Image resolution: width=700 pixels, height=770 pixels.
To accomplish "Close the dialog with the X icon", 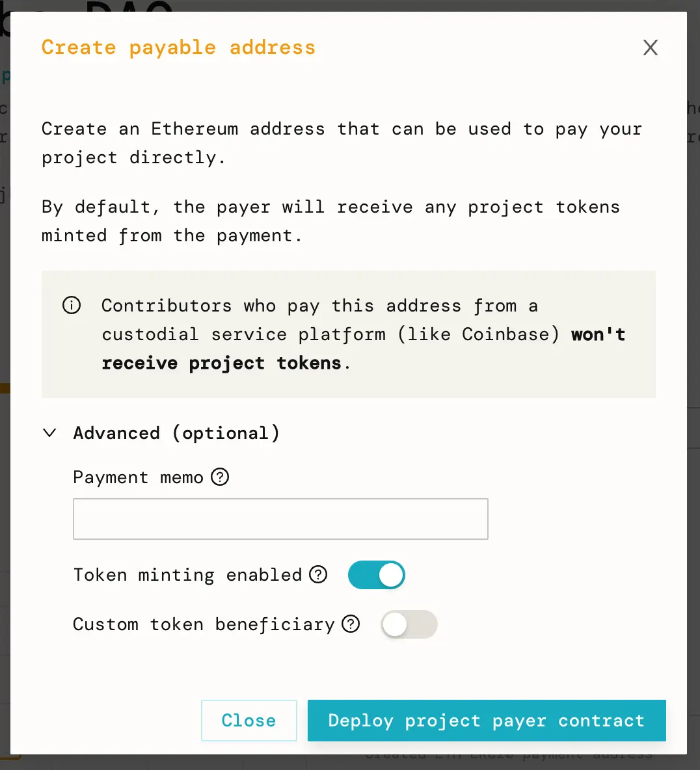I will [651, 47].
